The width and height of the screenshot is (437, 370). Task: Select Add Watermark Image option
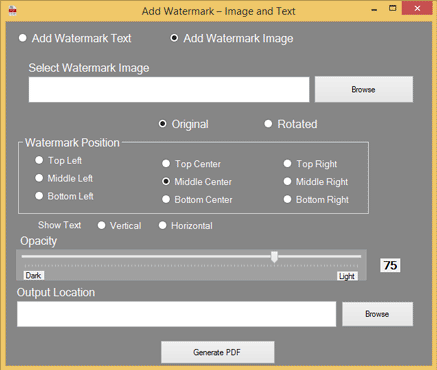(x=232, y=38)
